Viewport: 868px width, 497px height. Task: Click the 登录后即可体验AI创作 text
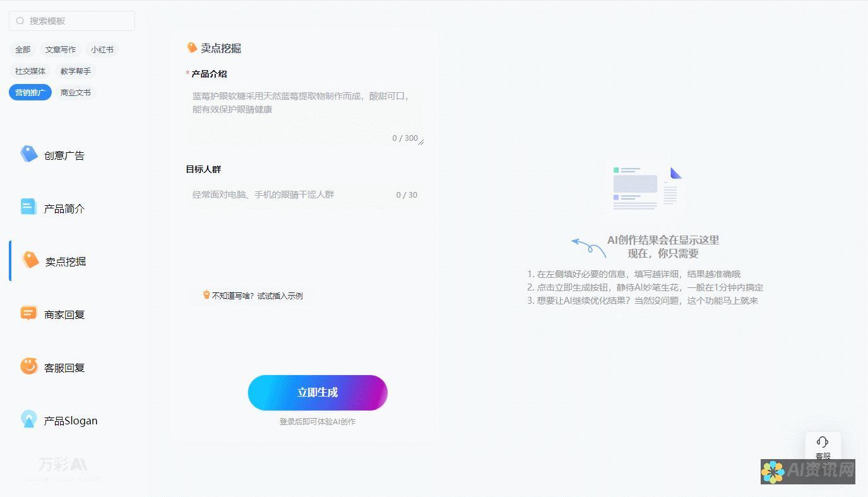click(318, 421)
